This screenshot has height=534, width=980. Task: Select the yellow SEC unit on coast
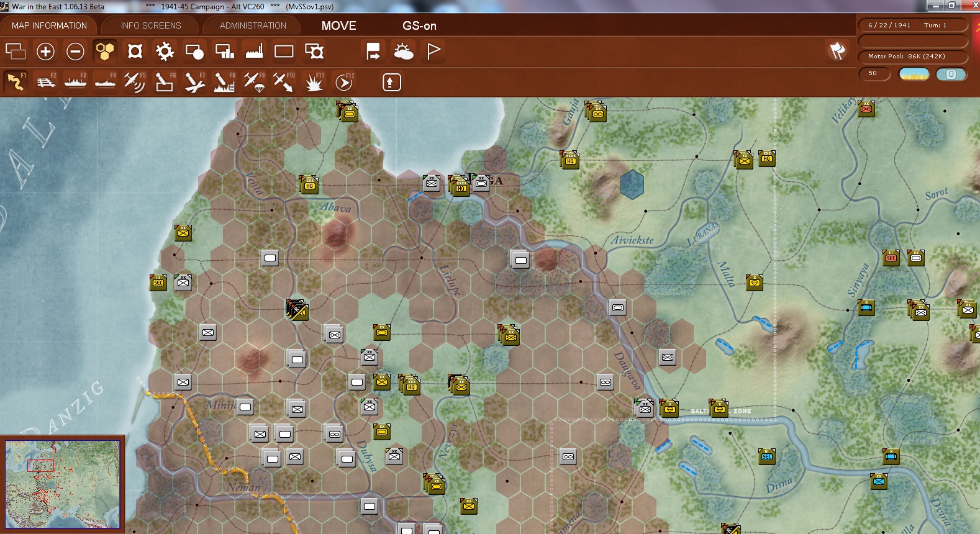click(x=158, y=283)
